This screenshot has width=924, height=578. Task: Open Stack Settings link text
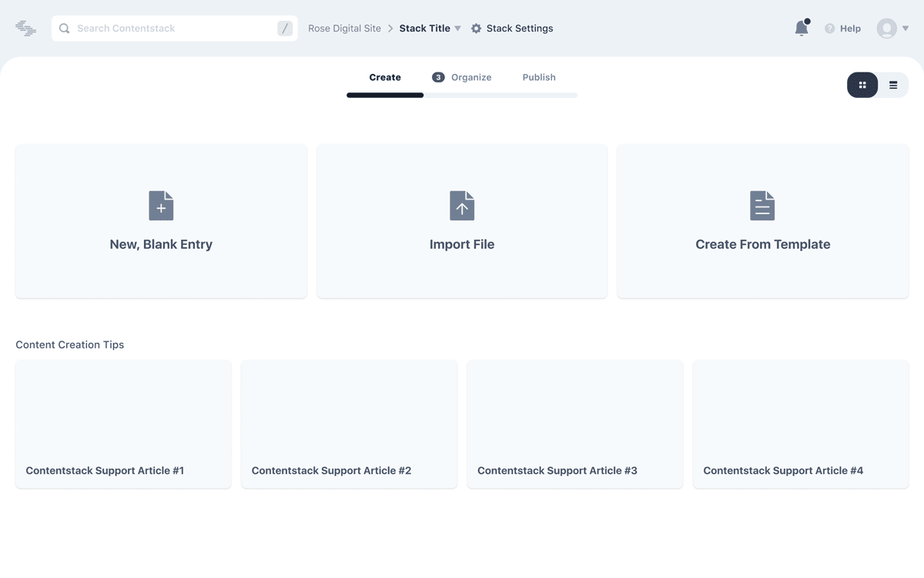520,29
